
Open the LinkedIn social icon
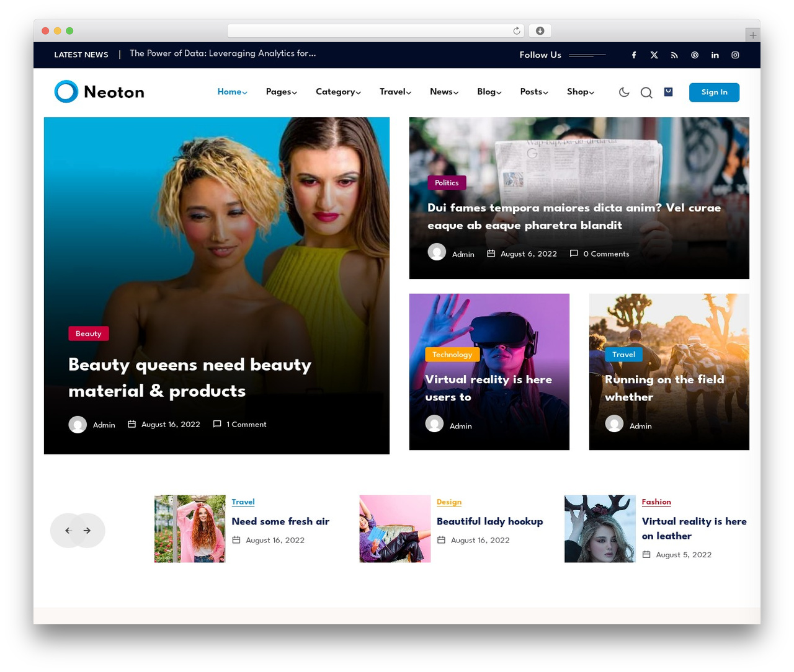[715, 55]
